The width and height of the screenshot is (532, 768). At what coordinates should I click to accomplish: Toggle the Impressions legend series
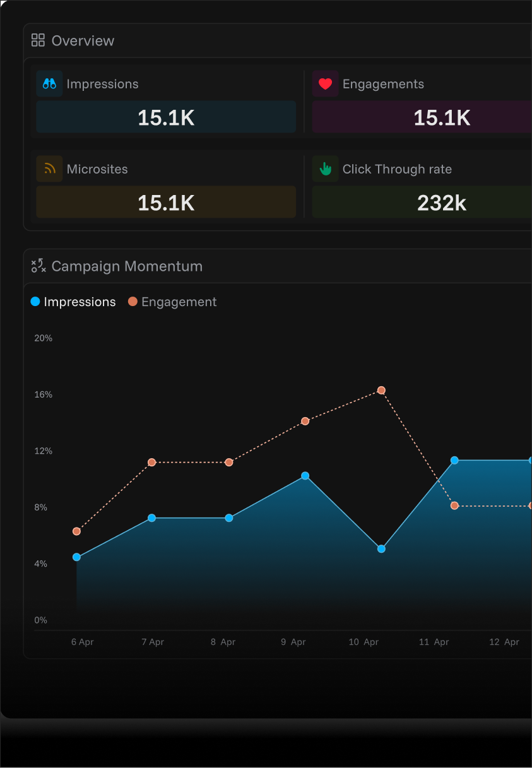73,302
